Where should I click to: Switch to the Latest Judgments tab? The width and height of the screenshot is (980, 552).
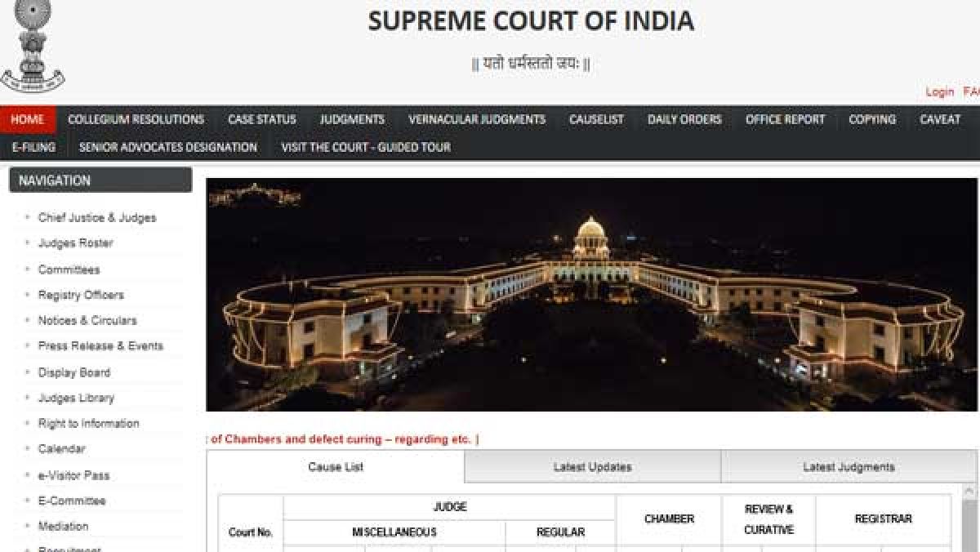849,467
